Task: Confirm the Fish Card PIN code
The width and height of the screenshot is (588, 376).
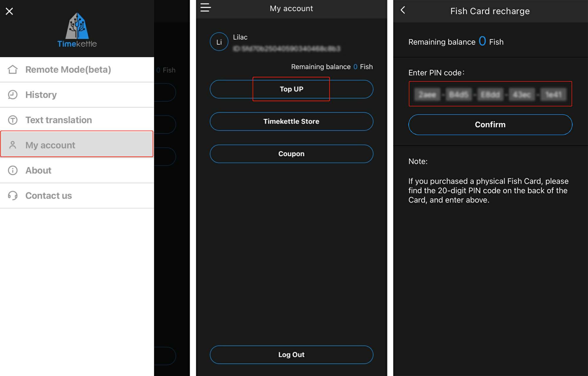Action: pyautogui.click(x=490, y=125)
